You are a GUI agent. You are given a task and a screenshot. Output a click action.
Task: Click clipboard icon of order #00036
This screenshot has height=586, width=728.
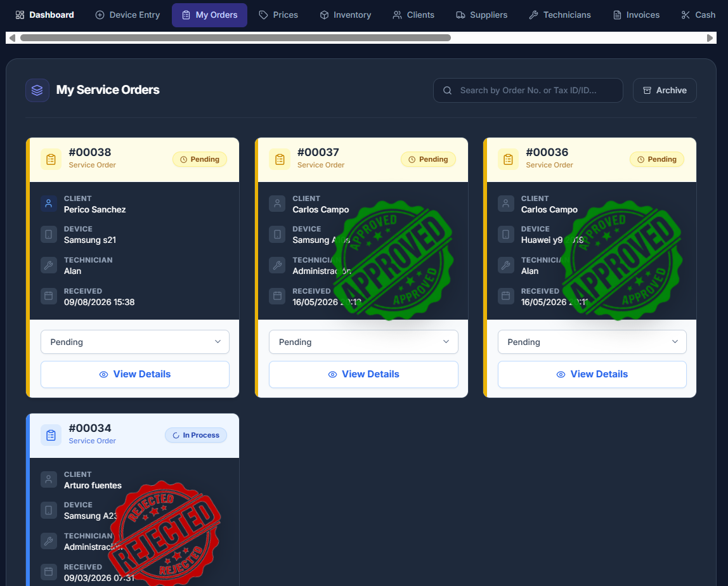point(508,159)
